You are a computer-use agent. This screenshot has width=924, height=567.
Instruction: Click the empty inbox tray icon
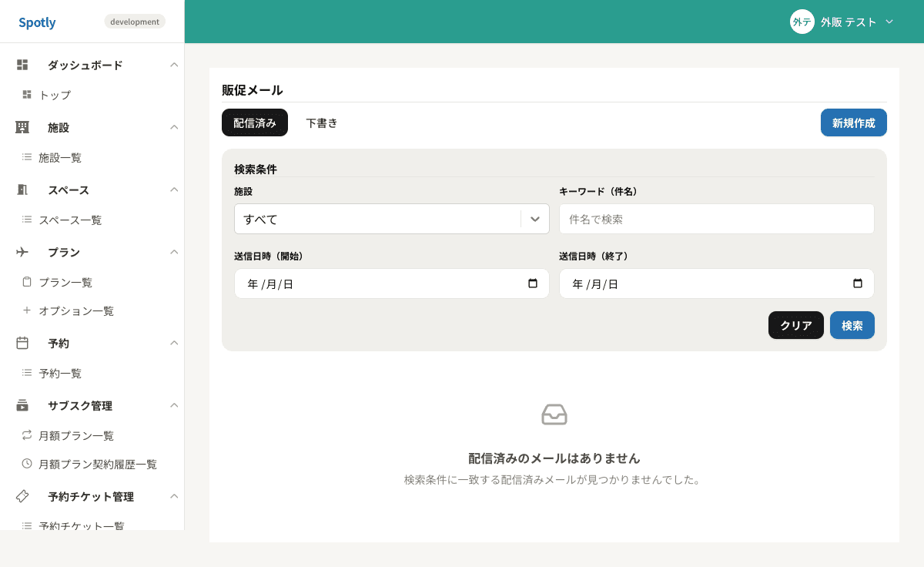point(554,414)
